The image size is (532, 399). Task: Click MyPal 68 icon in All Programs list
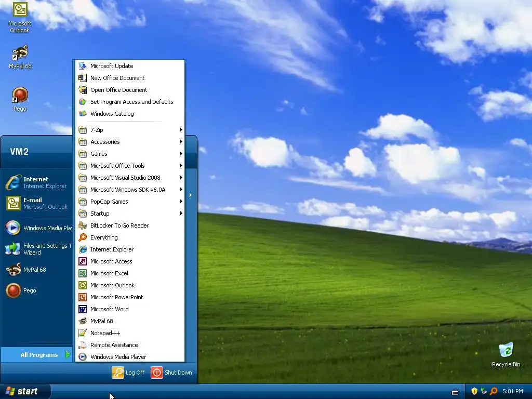(83, 321)
